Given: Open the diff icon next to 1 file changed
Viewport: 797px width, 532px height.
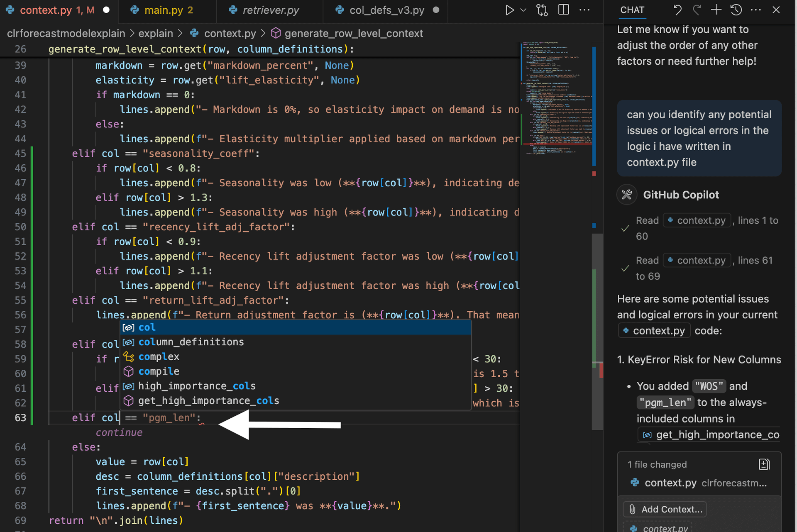Looking at the screenshot, I should pyautogui.click(x=764, y=464).
